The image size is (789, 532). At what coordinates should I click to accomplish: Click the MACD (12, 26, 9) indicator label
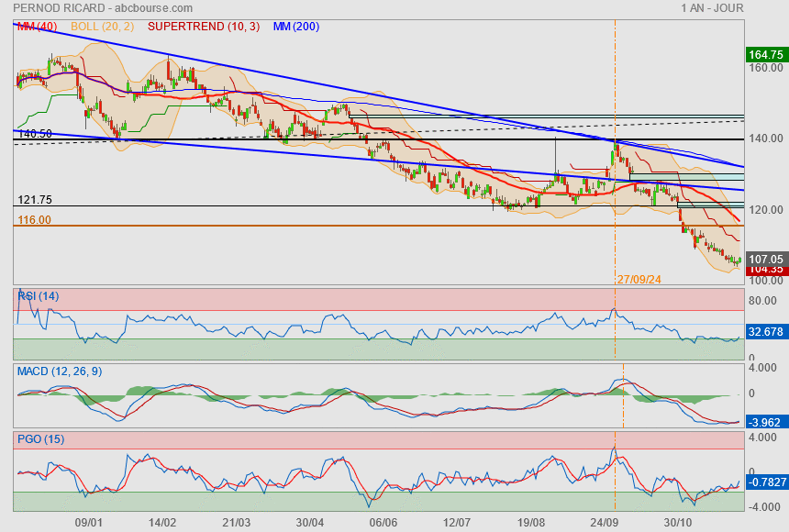point(60,371)
